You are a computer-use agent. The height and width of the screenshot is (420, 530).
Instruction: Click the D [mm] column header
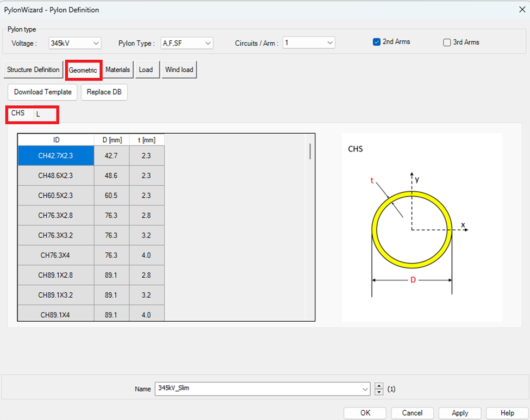[x=111, y=140]
